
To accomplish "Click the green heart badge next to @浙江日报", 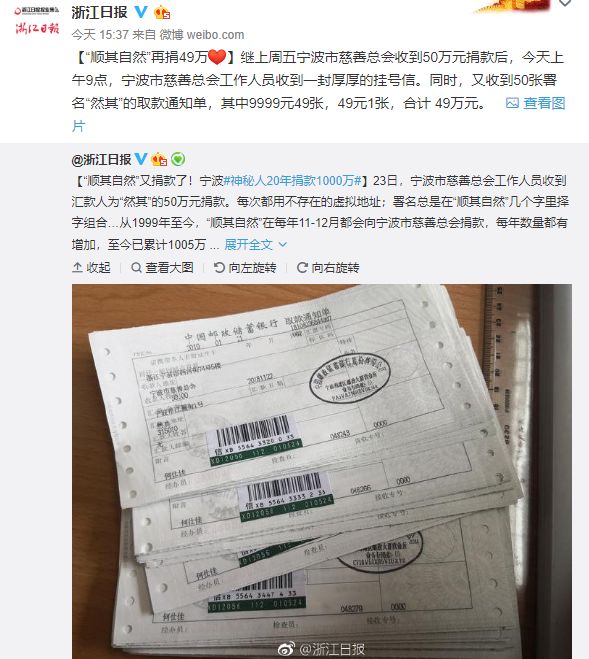I will click(x=178, y=159).
